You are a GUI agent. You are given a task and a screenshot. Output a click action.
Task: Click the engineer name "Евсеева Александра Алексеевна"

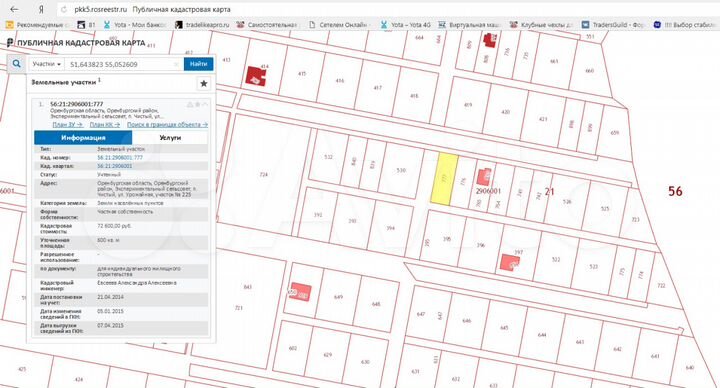[x=137, y=283]
